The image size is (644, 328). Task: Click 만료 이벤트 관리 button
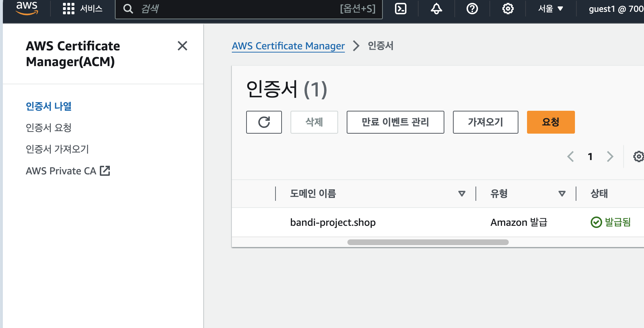395,122
